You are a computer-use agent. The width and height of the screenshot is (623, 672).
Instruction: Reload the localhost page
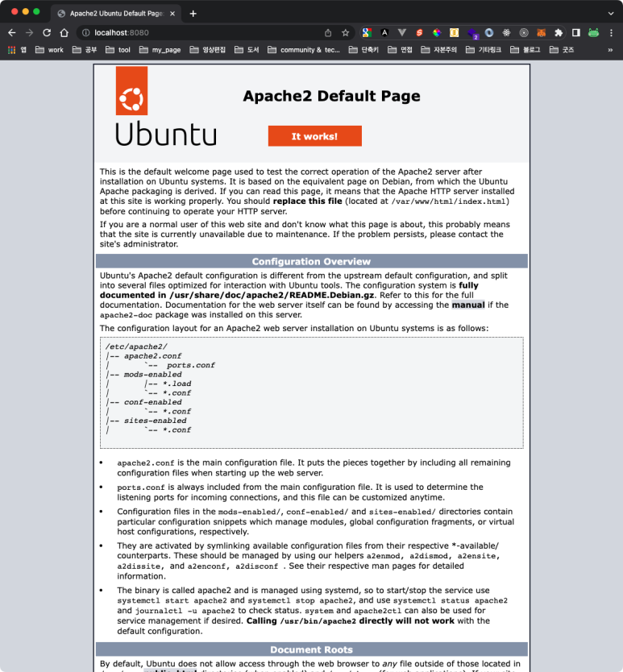tap(47, 32)
